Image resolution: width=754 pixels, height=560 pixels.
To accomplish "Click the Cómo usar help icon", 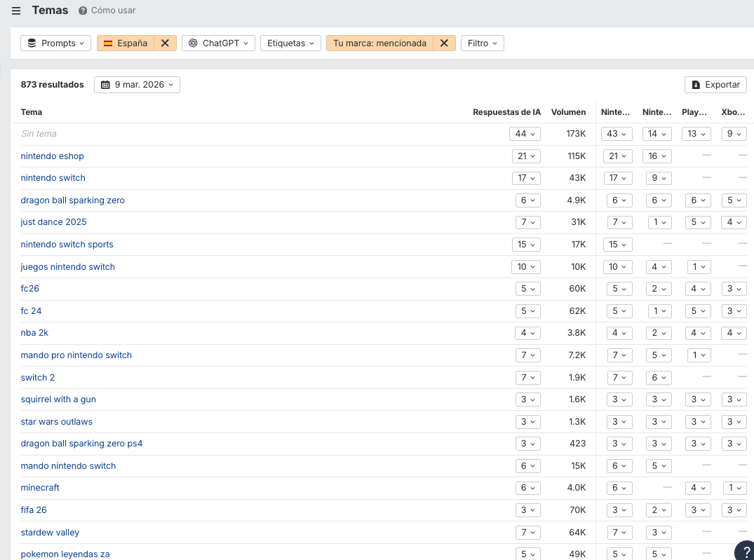I will coord(83,11).
